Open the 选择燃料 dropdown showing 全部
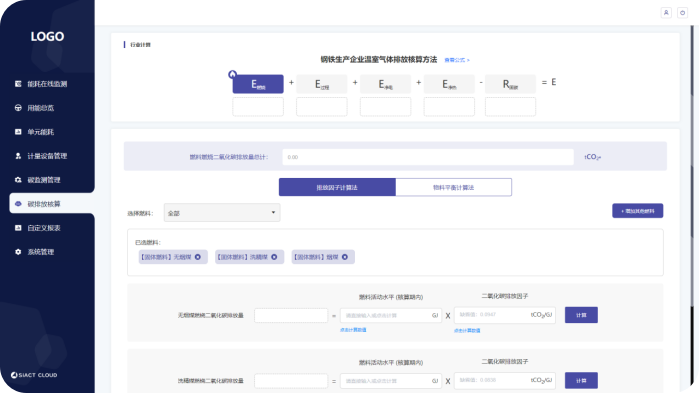The image size is (699, 394). (222, 213)
